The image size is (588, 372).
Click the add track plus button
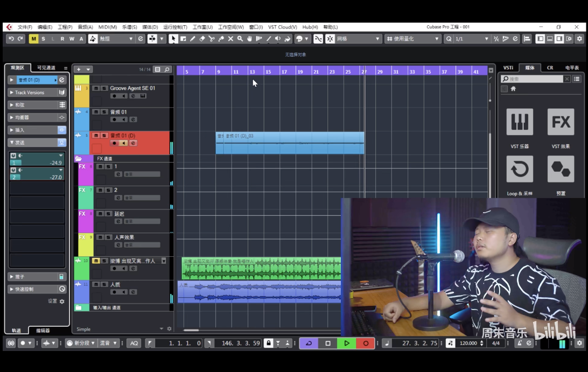coord(79,69)
